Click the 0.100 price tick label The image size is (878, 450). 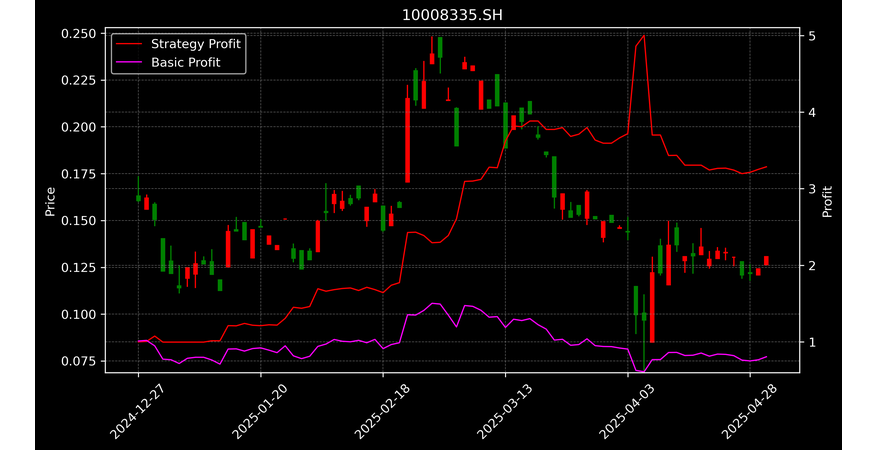click(79, 315)
